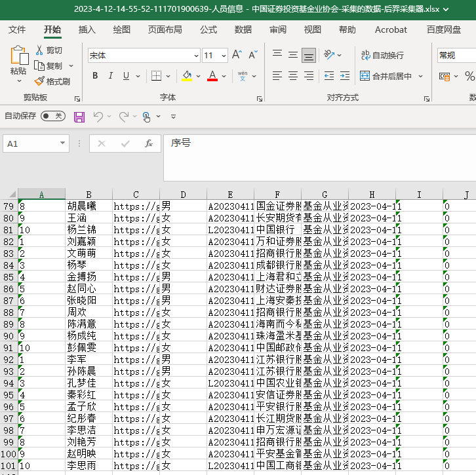The image size is (476, 475).
Task: Redo the action
Action: pos(123,117)
